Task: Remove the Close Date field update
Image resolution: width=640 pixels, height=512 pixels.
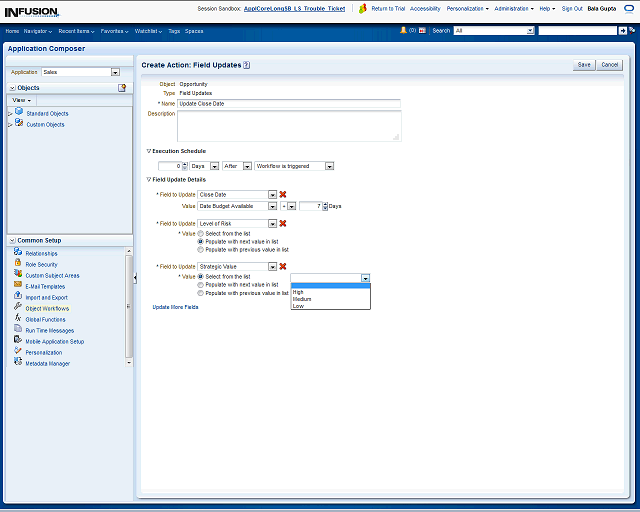Action: pyautogui.click(x=283, y=194)
